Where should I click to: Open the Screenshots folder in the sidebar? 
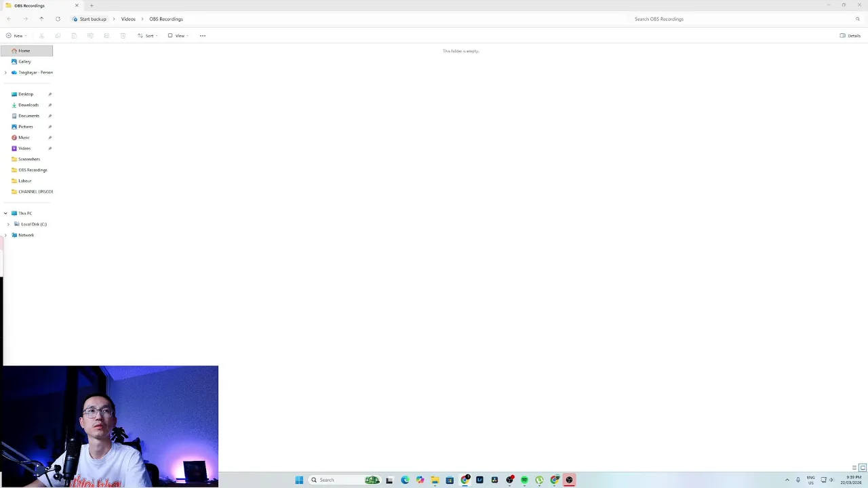point(26,159)
